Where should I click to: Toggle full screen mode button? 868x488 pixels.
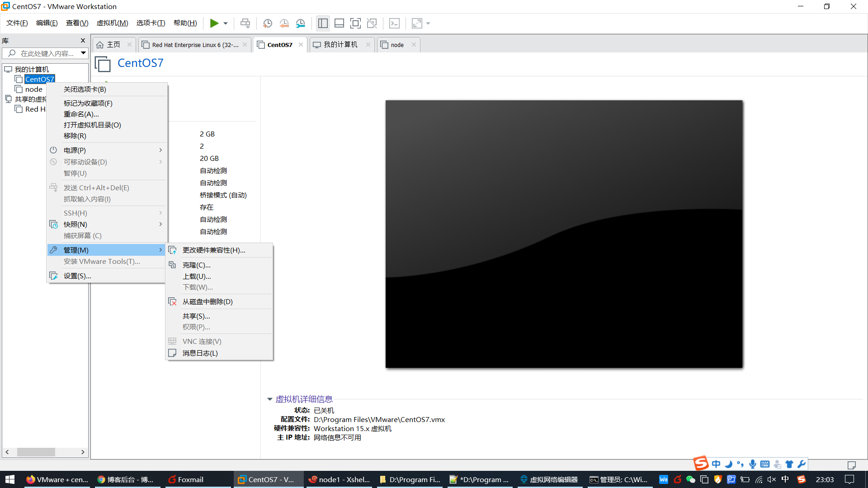coord(355,23)
